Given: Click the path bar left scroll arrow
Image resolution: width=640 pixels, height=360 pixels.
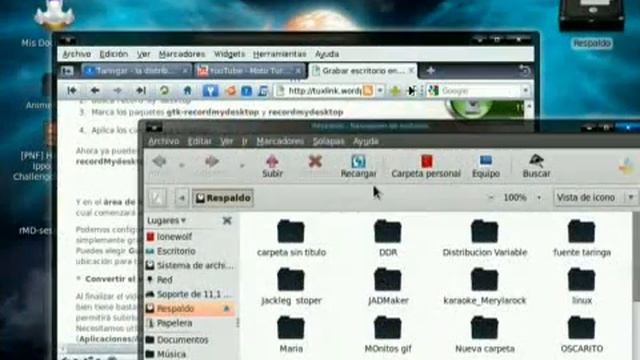Looking at the screenshot, I should tap(182, 198).
